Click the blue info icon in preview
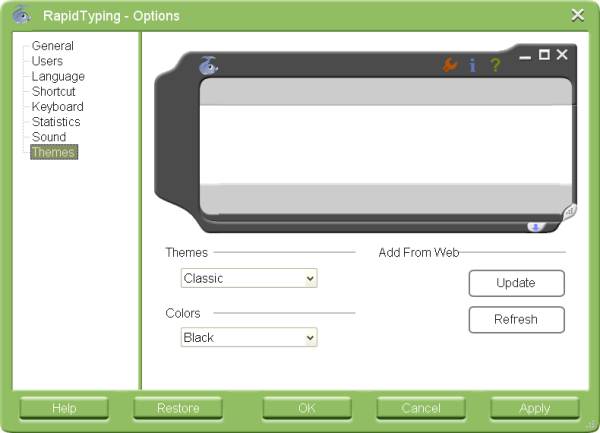Viewport: 600px width, 433px height. pos(473,65)
